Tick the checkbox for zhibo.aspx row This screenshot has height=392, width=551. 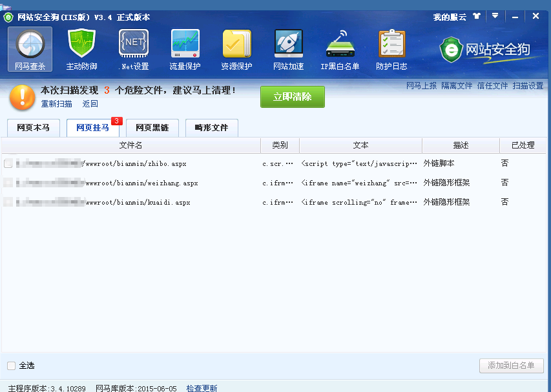8,163
